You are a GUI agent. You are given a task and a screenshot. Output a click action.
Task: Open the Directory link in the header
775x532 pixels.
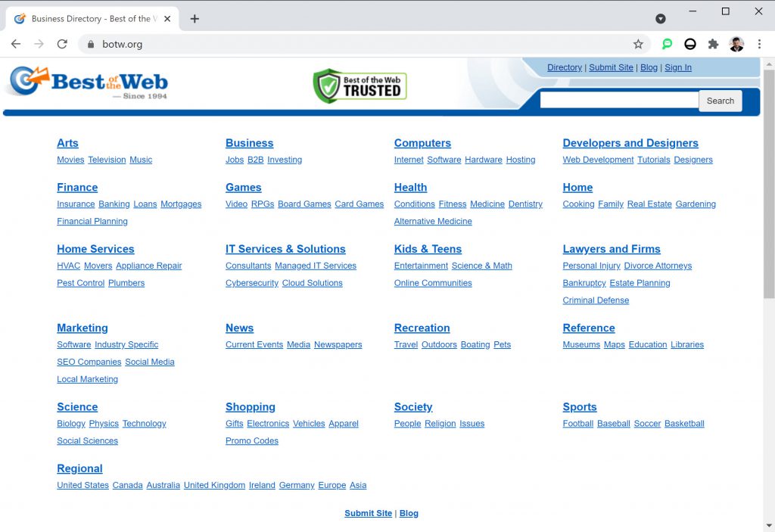[565, 67]
